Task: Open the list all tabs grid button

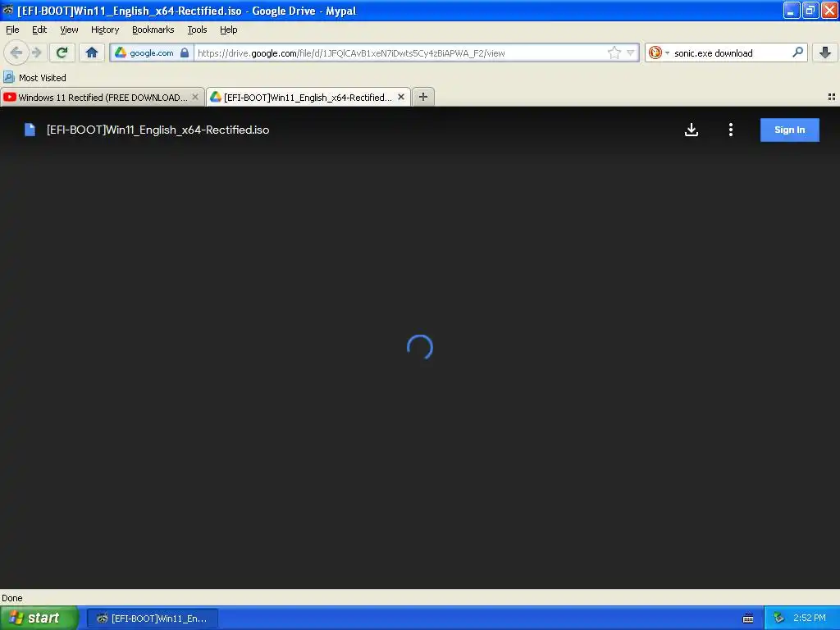Action: [x=832, y=97]
